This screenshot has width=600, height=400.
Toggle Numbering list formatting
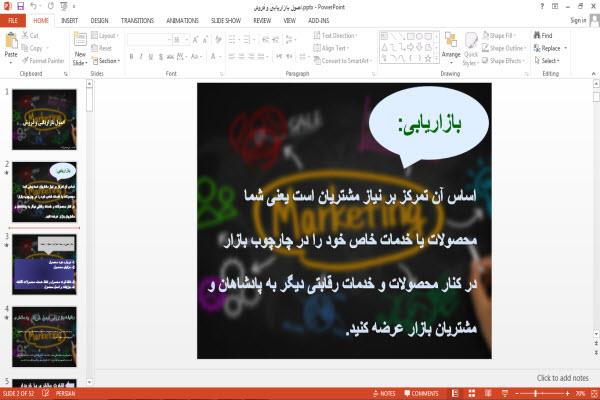(x=249, y=40)
